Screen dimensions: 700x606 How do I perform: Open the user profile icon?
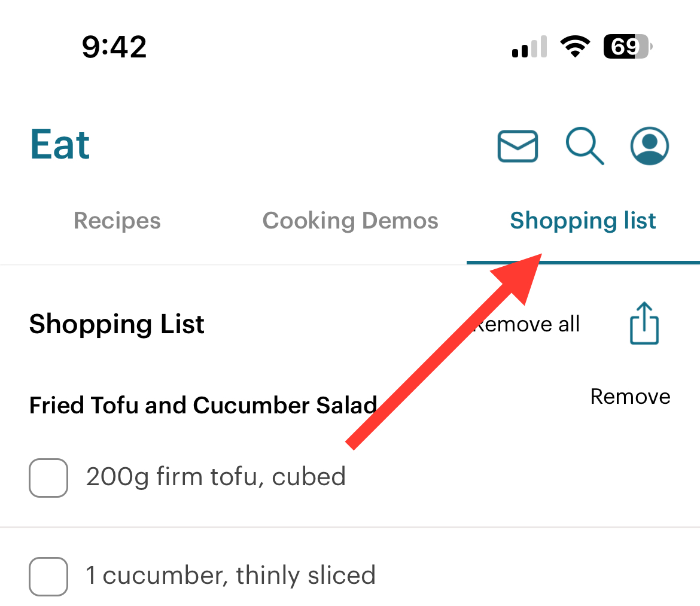tap(650, 146)
